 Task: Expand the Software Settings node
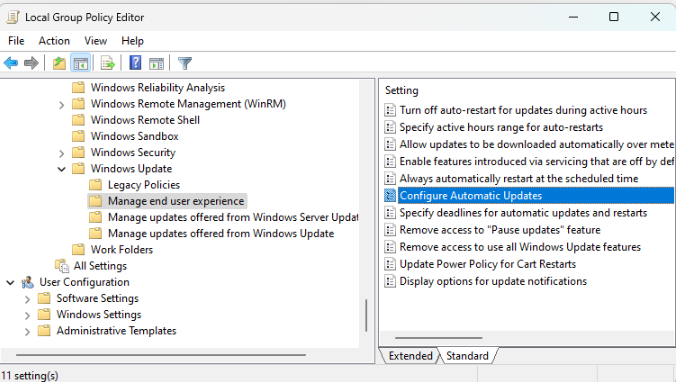click(x=27, y=299)
